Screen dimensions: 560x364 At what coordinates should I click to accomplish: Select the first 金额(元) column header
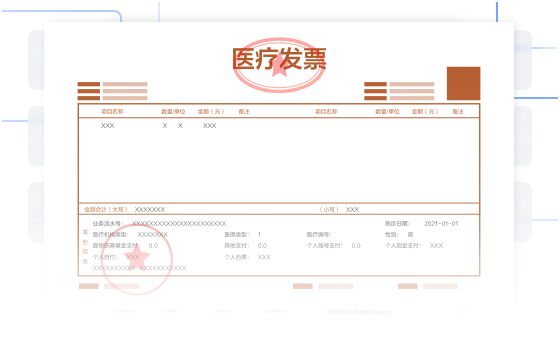tap(211, 111)
